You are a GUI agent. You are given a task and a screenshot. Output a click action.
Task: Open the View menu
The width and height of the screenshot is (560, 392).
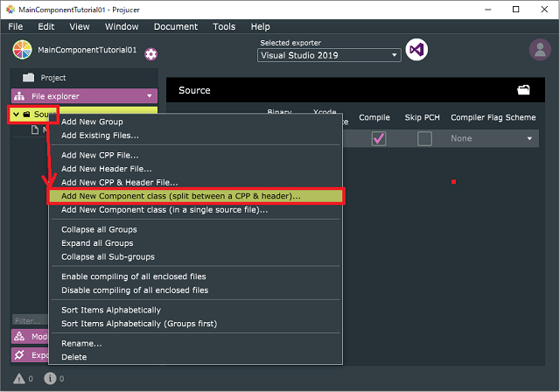(x=80, y=27)
